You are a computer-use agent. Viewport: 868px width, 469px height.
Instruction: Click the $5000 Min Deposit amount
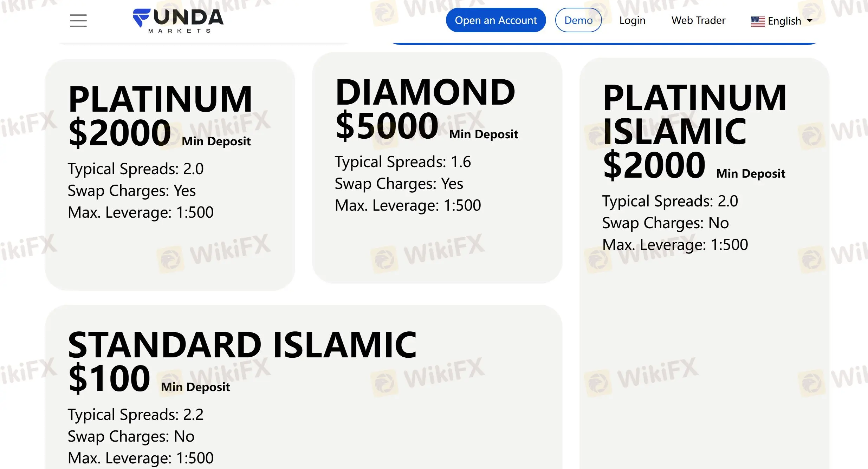tap(387, 126)
